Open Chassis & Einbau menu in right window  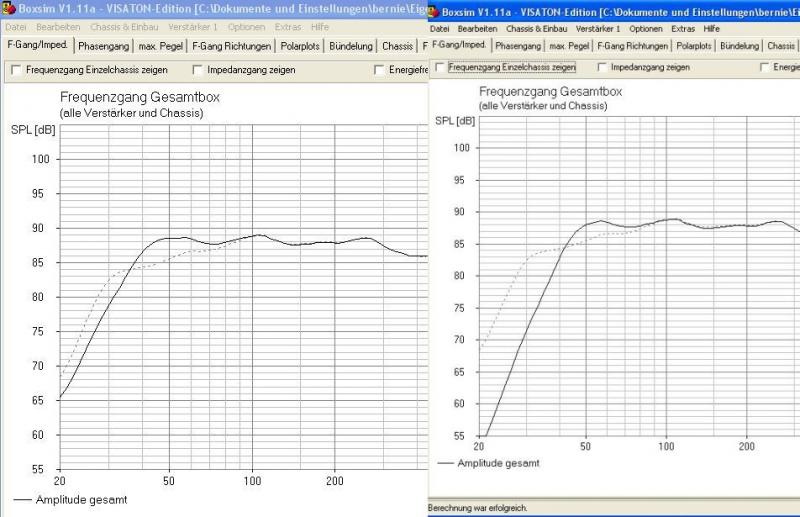(x=537, y=29)
